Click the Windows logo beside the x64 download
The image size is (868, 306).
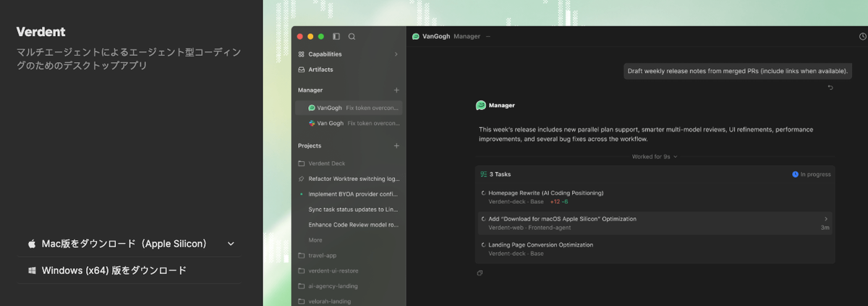click(32, 271)
